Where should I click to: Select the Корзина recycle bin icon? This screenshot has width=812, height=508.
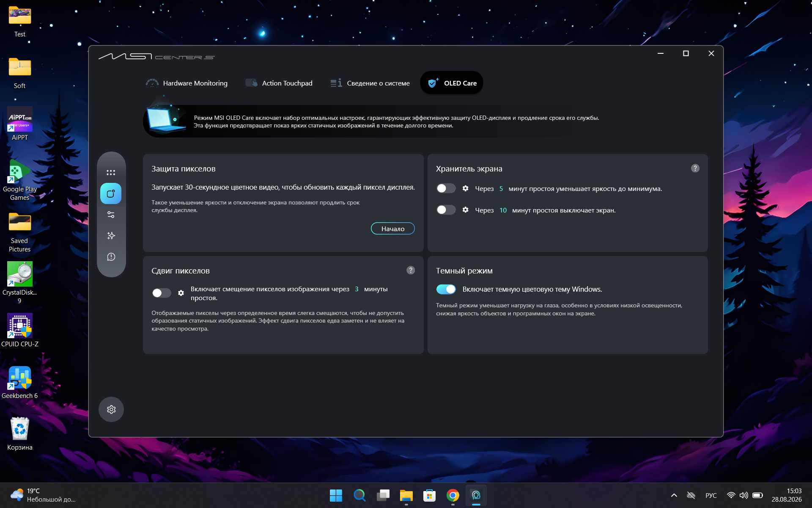20,434
